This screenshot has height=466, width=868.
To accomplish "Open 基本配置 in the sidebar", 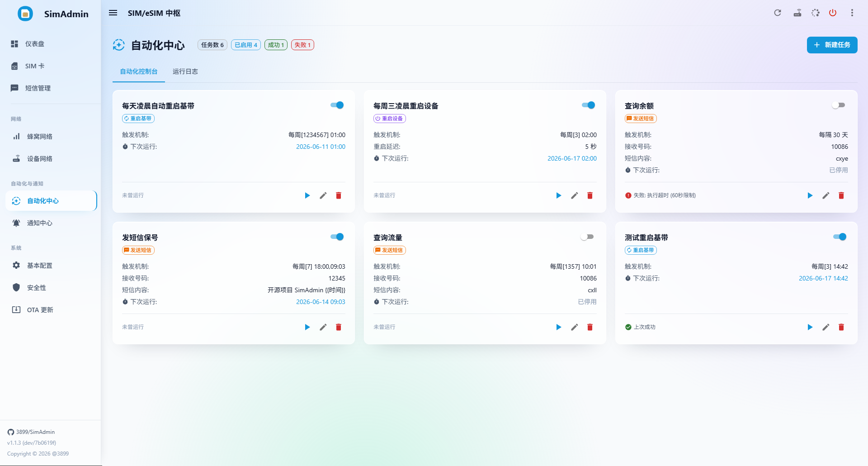I will click(x=51, y=266).
